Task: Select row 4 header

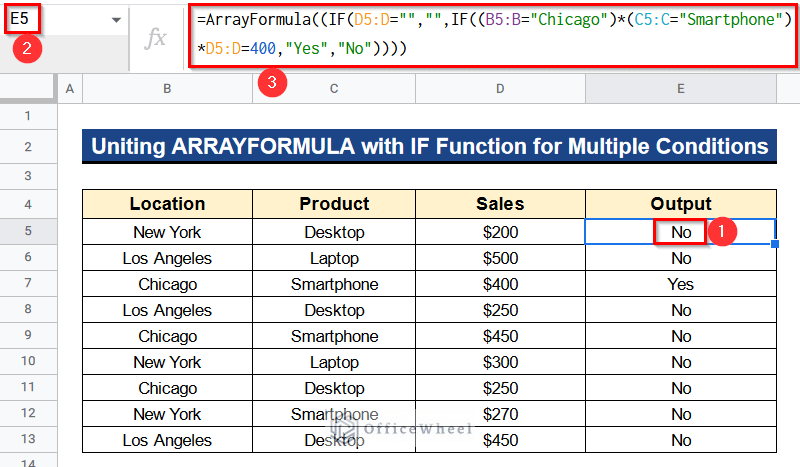Action: point(28,205)
